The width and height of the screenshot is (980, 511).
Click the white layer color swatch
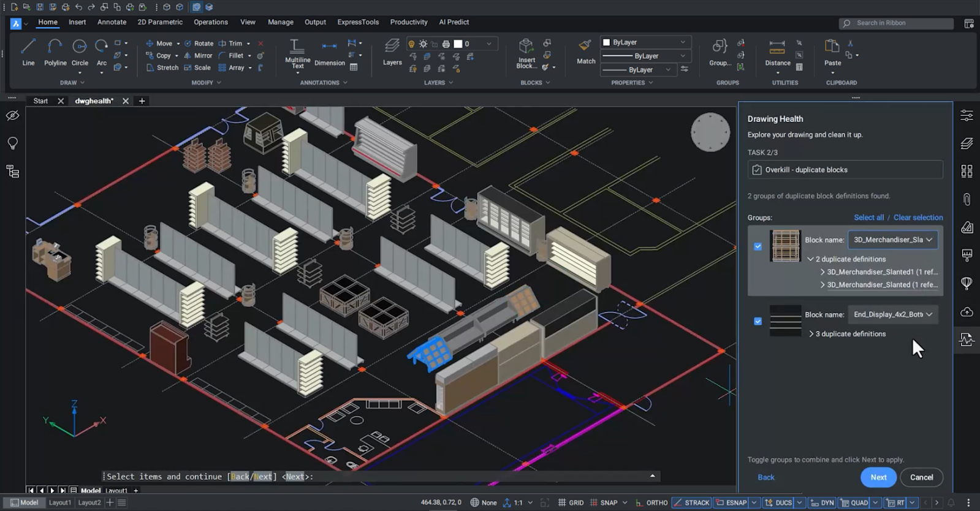pos(458,44)
